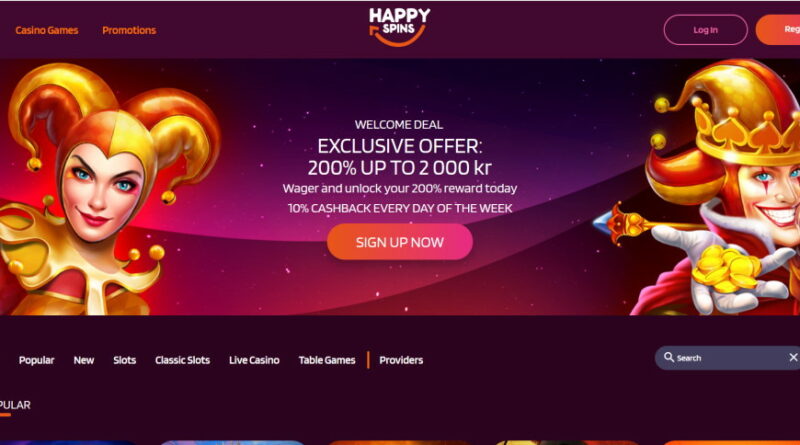
Task: Switch to the Classic Slots tab
Action: 182,360
